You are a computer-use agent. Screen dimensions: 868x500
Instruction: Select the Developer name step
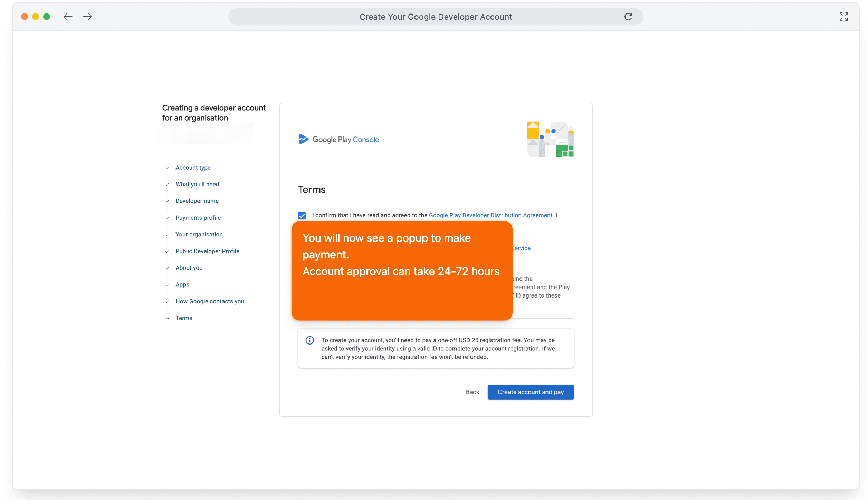tap(197, 201)
